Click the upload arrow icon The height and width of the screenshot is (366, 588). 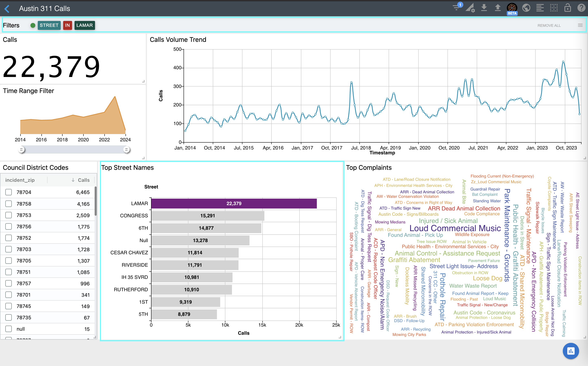point(497,8)
